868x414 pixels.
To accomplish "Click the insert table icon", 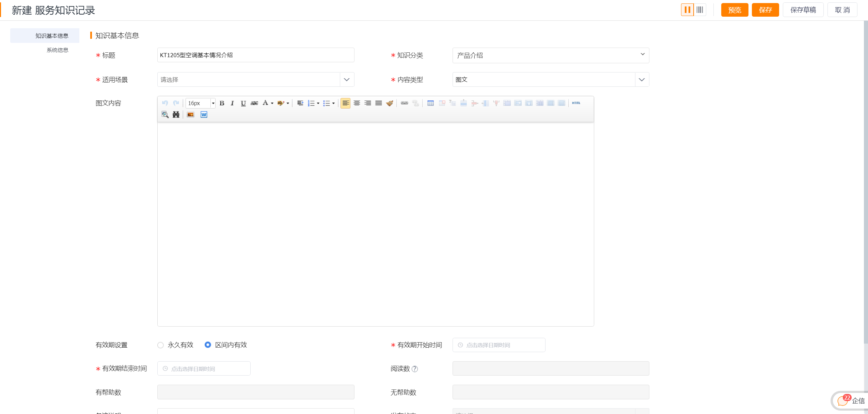I will [430, 103].
